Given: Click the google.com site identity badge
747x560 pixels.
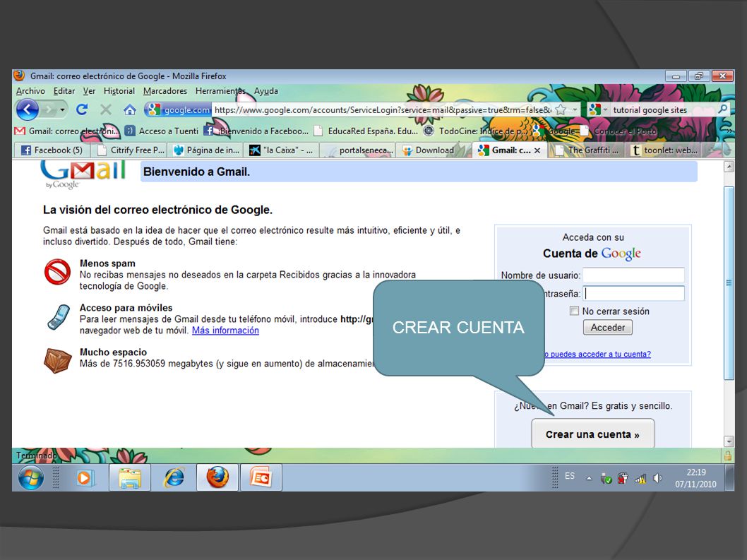Looking at the screenshot, I should click(179, 110).
